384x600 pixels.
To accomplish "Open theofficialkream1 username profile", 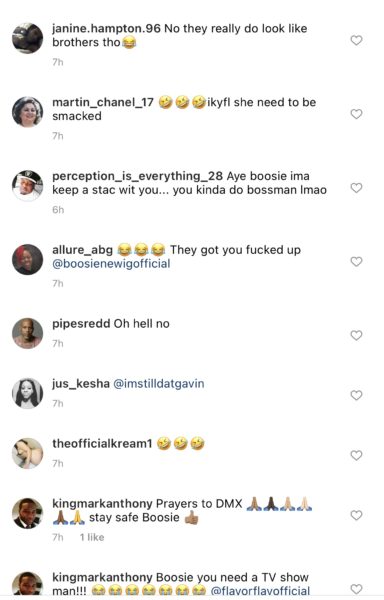I will [x=102, y=444].
